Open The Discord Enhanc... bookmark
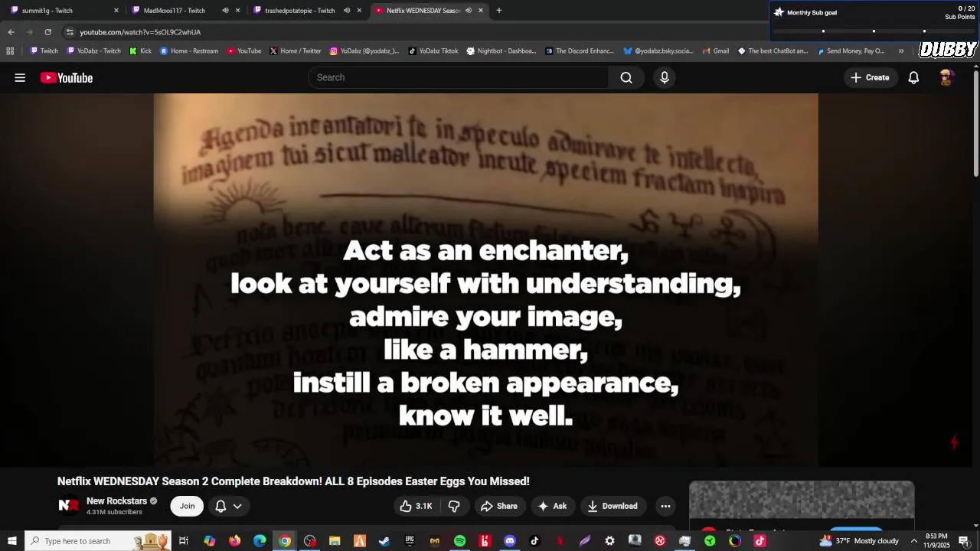Viewport: 980px width, 551px height. click(580, 51)
